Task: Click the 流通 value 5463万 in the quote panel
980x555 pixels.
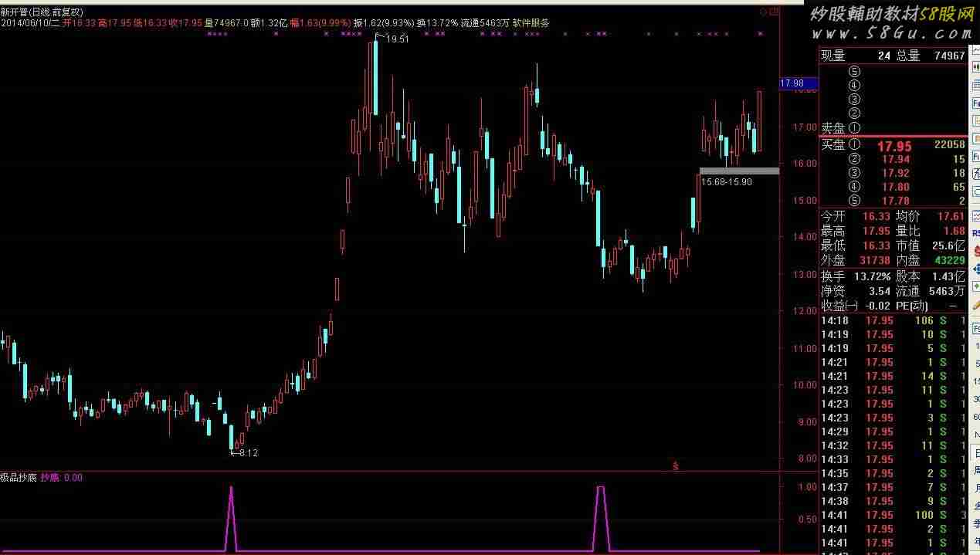Action: tap(948, 292)
